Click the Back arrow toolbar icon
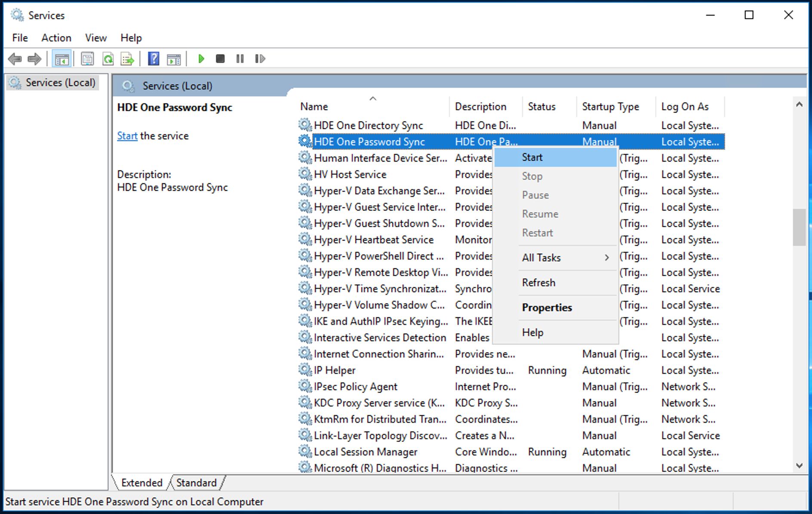The width and height of the screenshot is (812, 514). tap(15, 59)
